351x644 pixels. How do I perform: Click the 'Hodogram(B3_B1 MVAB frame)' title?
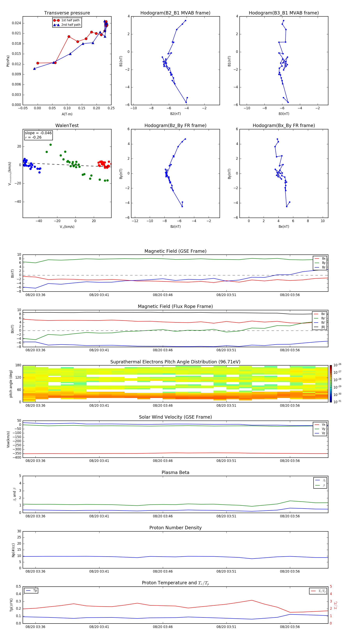[x=284, y=13]
